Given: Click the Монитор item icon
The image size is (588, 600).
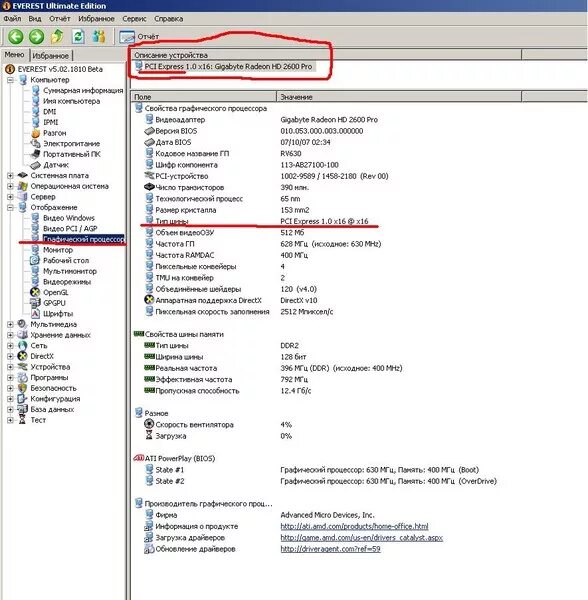Looking at the screenshot, I should pyautogui.click(x=35, y=250).
